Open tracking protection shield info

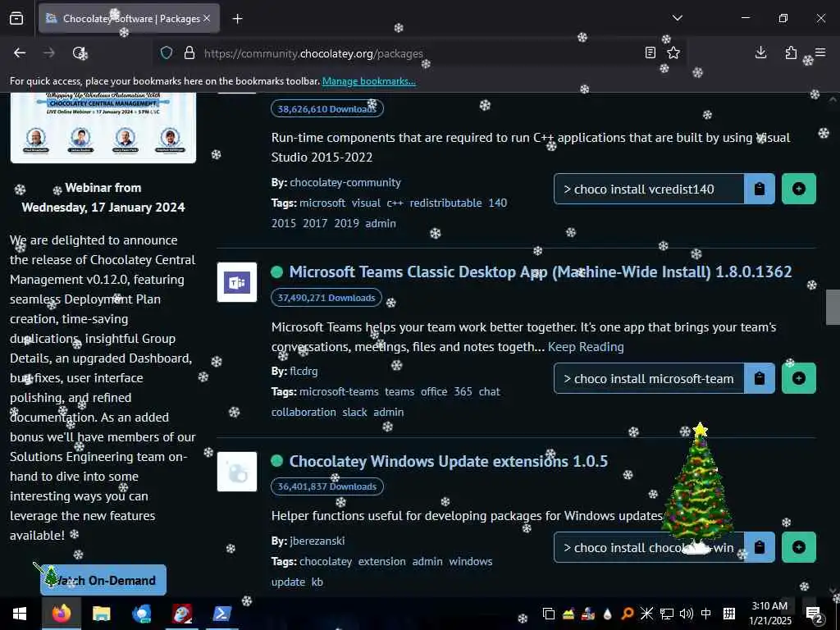pyautogui.click(x=167, y=53)
